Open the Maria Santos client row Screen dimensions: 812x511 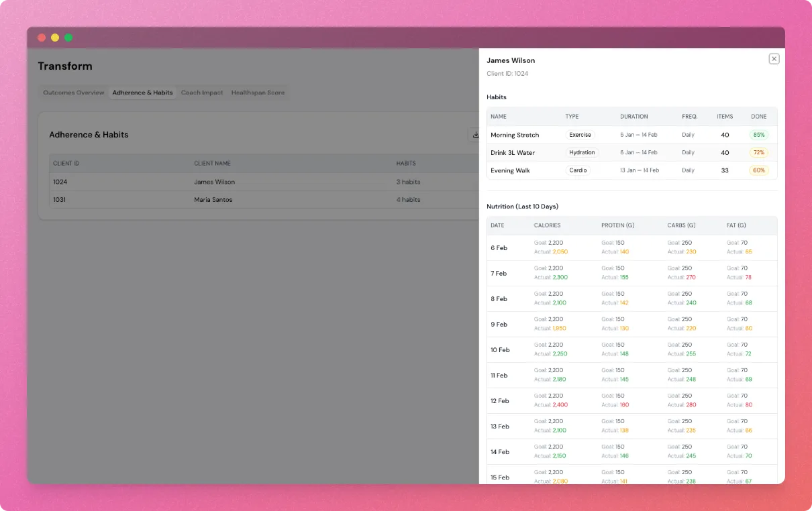213,200
